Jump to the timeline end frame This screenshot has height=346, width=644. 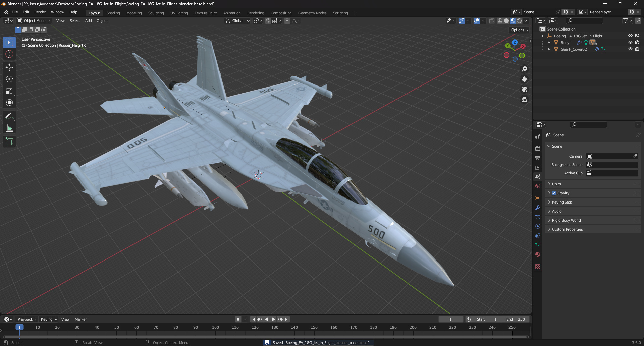[287, 319]
